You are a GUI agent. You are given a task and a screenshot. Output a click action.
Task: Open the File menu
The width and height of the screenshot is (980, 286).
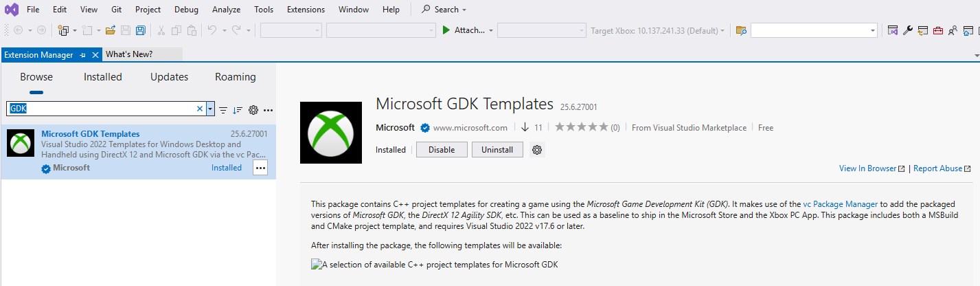33,10
